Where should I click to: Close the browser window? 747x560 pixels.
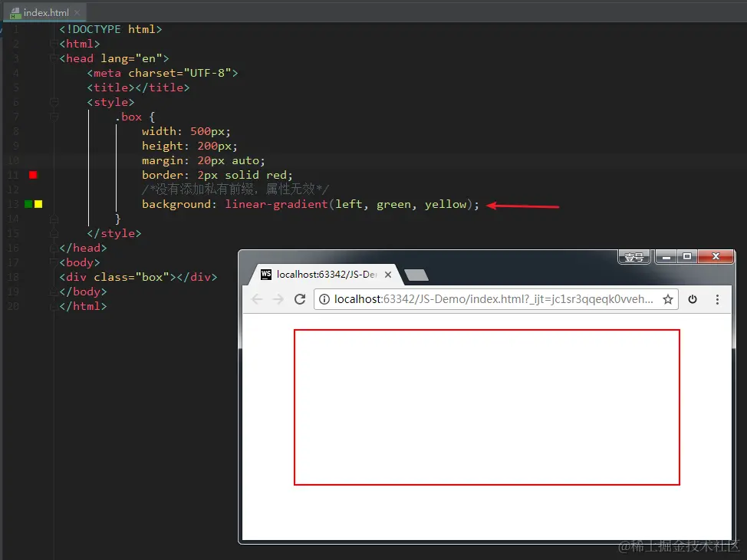tap(716, 257)
